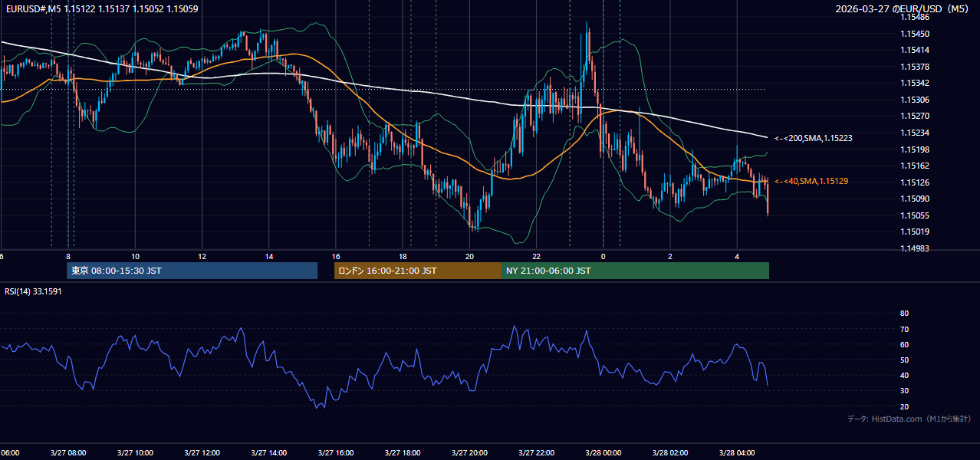Click price axis value 1.14983
Image resolution: width=980 pixels, height=460 pixels.
[x=915, y=248]
